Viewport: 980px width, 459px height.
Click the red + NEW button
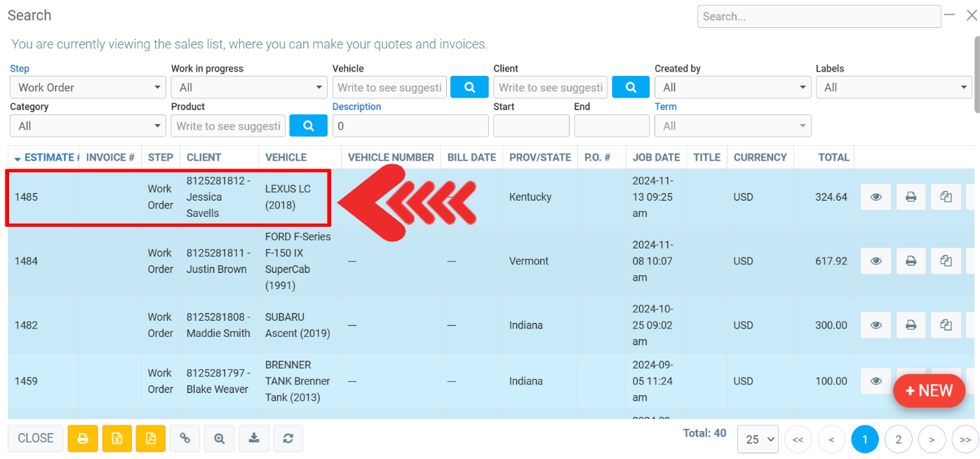[929, 391]
